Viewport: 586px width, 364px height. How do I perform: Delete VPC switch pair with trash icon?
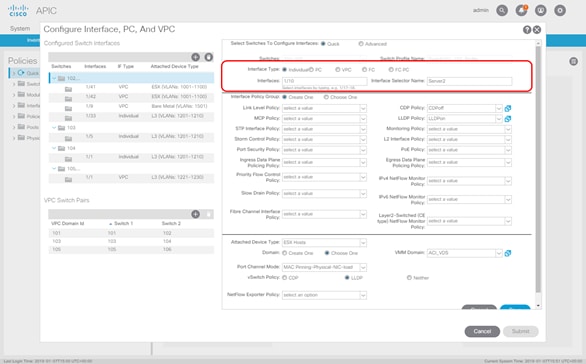tap(209, 214)
